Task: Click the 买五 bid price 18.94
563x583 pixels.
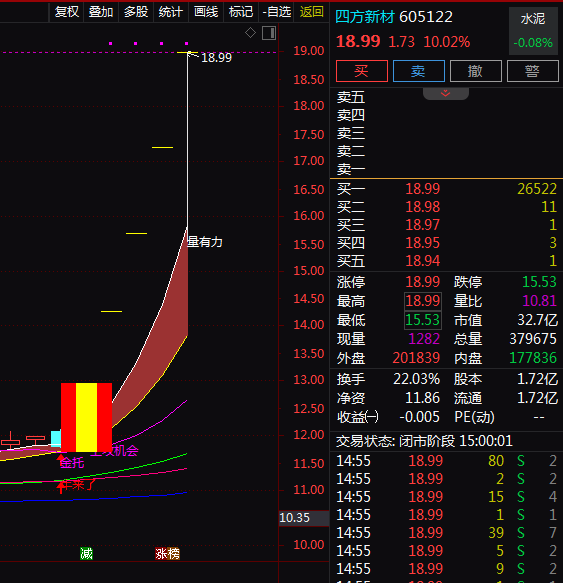Action: 422,261
